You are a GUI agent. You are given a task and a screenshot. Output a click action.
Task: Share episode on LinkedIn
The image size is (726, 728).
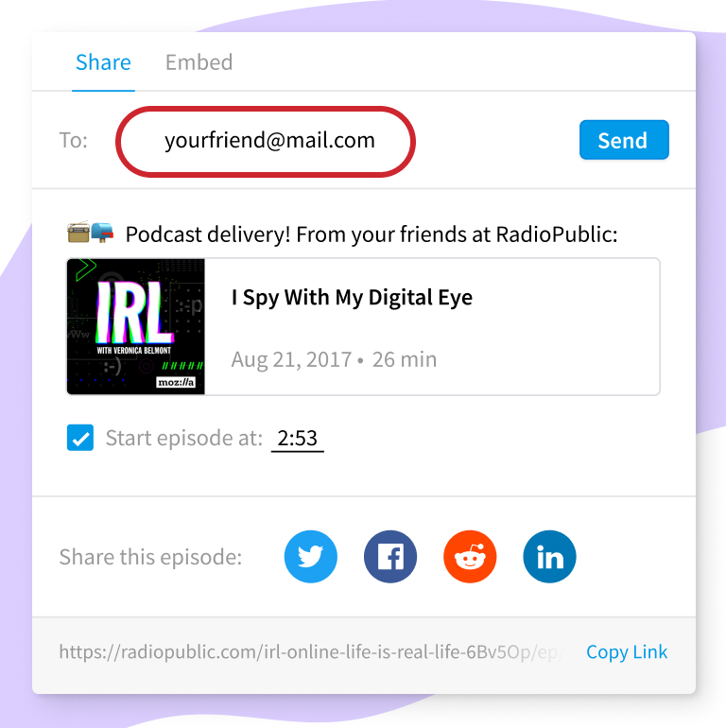(549, 556)
